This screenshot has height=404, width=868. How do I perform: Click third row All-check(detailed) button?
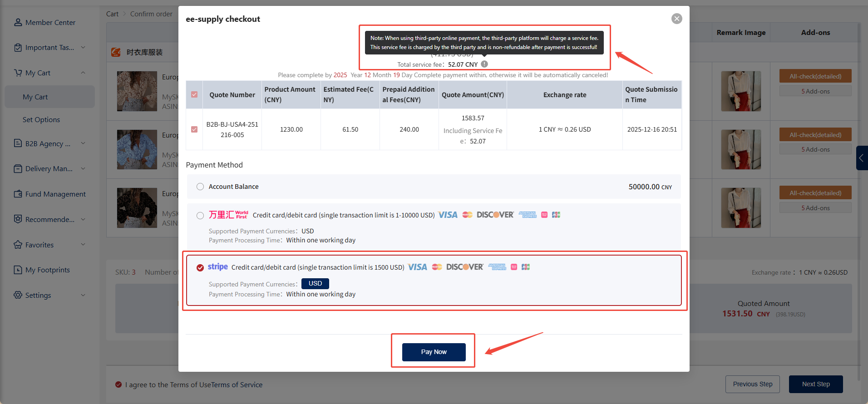tap(815, 193)
